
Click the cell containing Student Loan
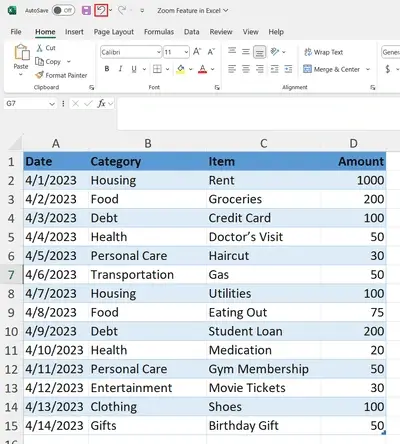pyautogui.click(x=264, y=331)
